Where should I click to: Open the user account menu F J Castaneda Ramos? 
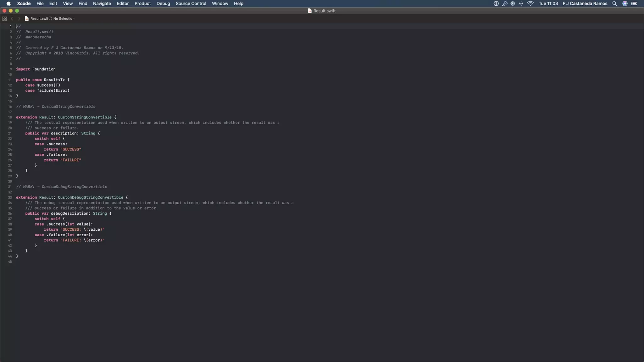585,3
